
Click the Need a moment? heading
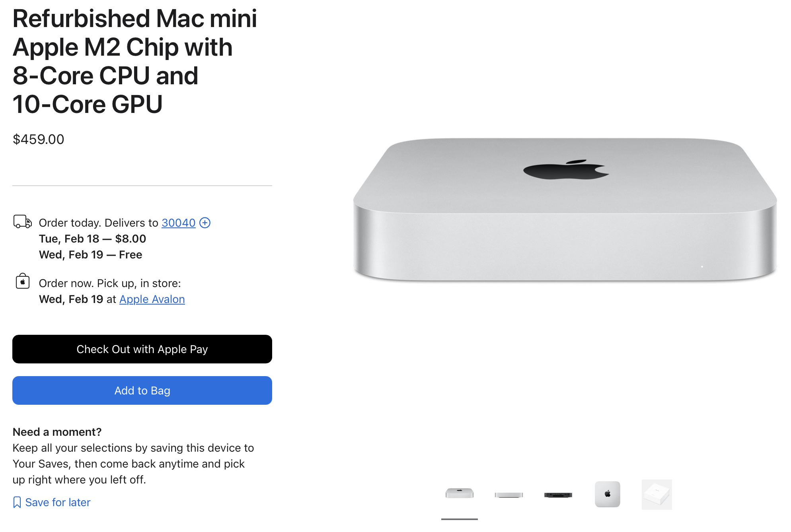pyautogui.click(x=57, y=432)
